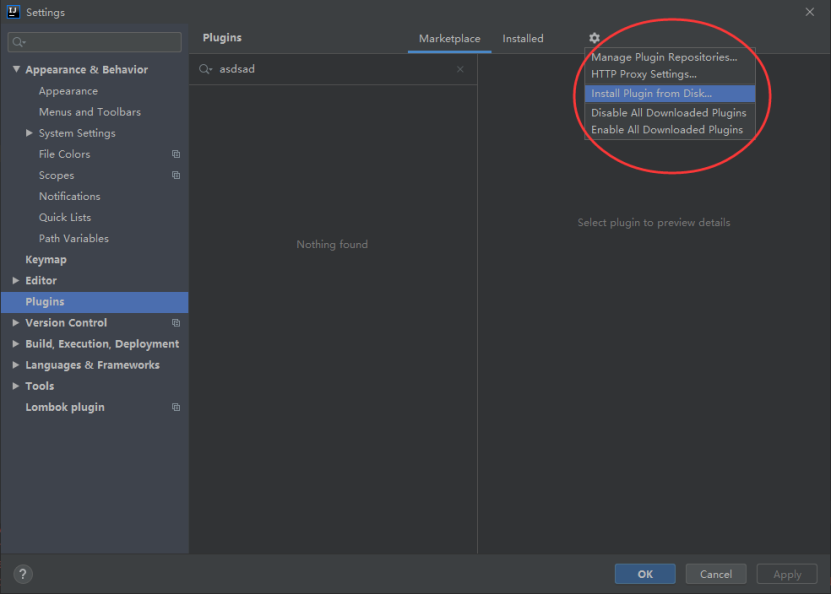The image size is (831, 595).
Task: Choose Enable All Downloaded Plugins
Action: point(669,130)
